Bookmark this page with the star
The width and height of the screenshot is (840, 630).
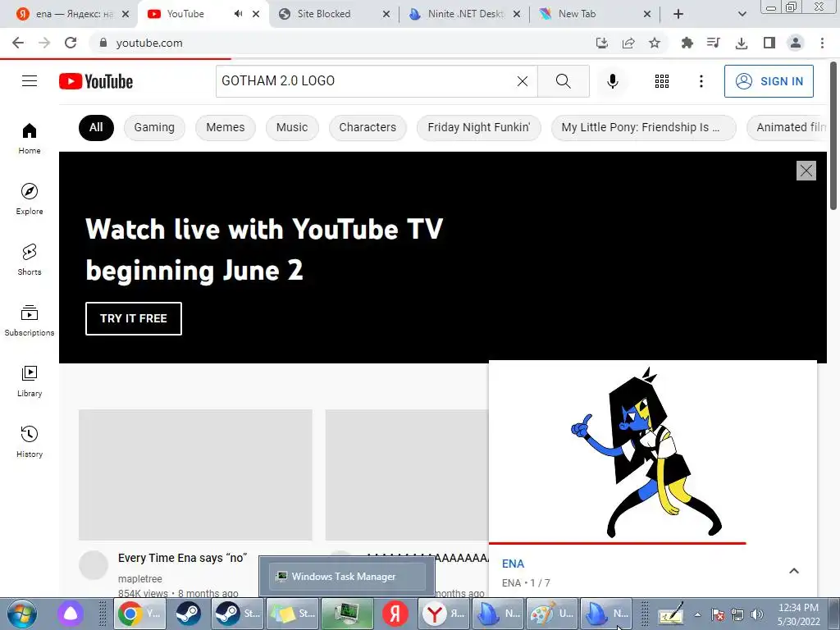654,43
